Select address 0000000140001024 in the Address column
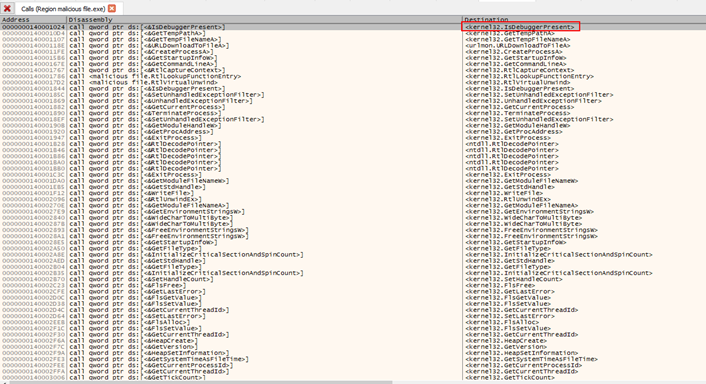The image size is (706, 384). pyautogui.click(x=33, y=27)
